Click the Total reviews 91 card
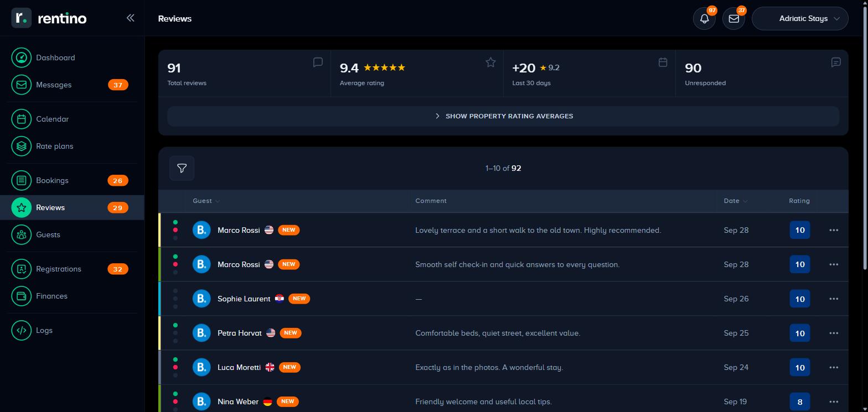868x412 pixels. click(x=245, y=73)
